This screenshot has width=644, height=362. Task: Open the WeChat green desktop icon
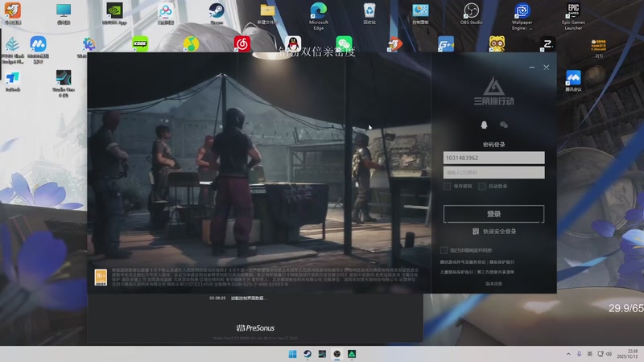point(344,43)
